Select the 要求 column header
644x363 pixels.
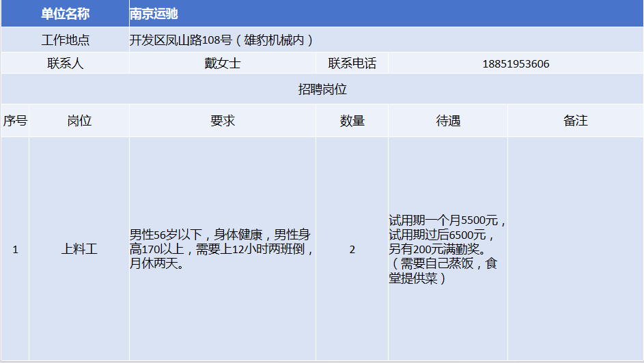coord(222,121)
